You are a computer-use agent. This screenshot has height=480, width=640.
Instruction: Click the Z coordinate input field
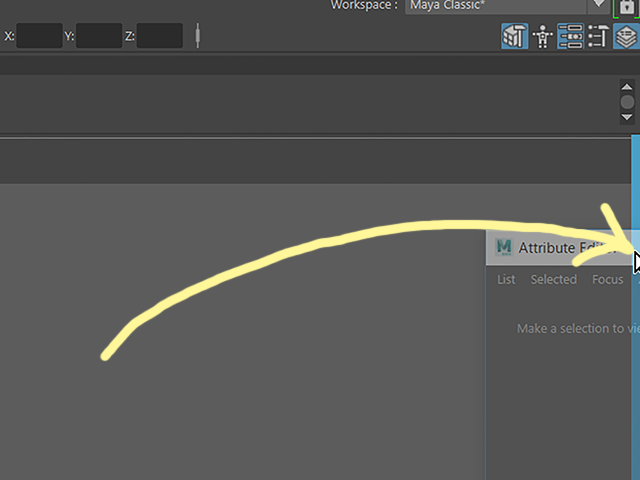coord(159,36)
